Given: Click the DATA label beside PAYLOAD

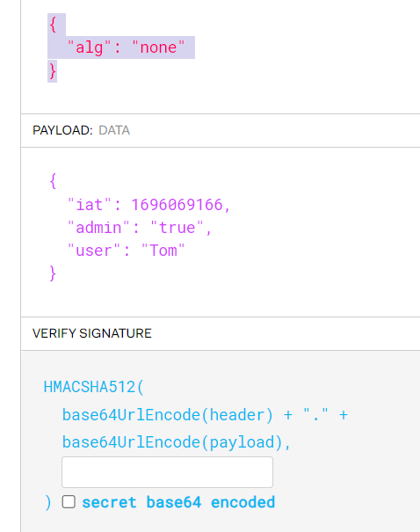Looking at the screenshot, I should coord(114,130).
